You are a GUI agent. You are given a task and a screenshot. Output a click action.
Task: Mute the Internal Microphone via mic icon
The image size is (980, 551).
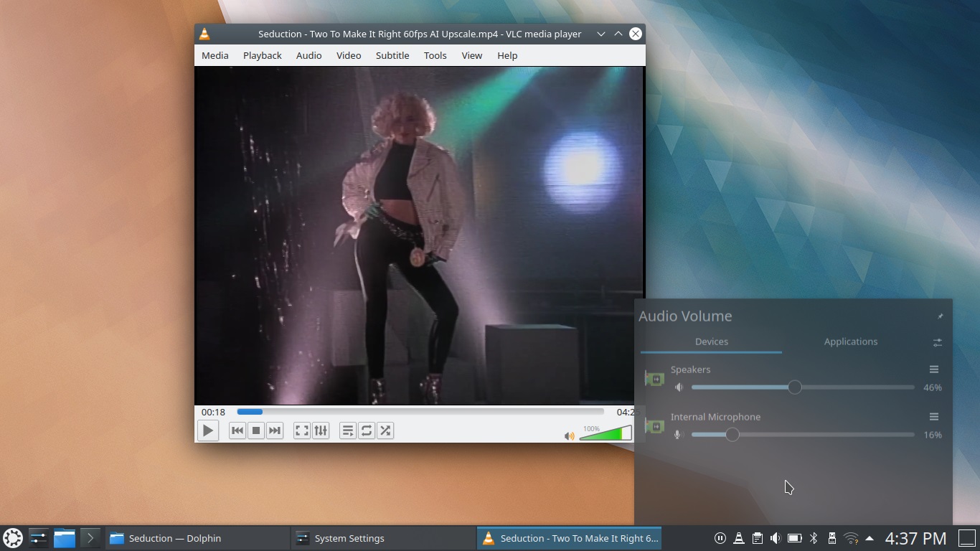(x=679, y=435)
